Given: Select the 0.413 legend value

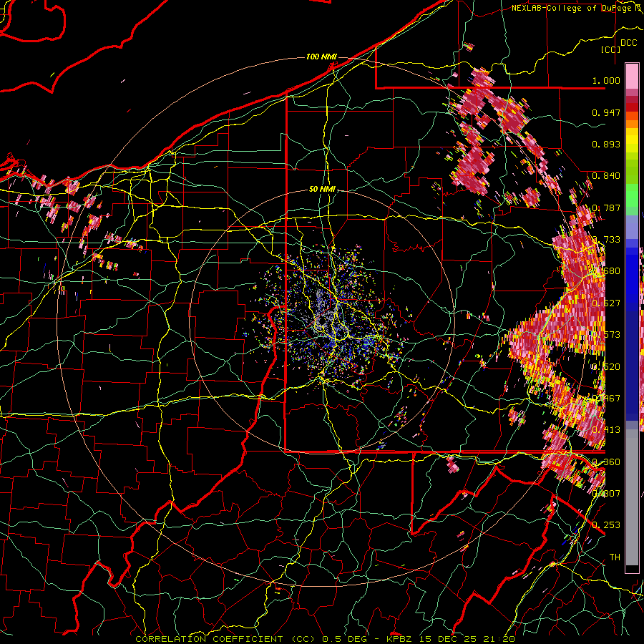Looking at the screenshot, I should (606, 430).
